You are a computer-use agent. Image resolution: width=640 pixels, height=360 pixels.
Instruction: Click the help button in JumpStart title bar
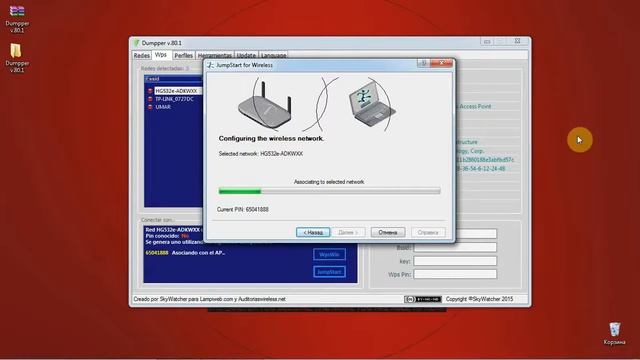point(424,63)
